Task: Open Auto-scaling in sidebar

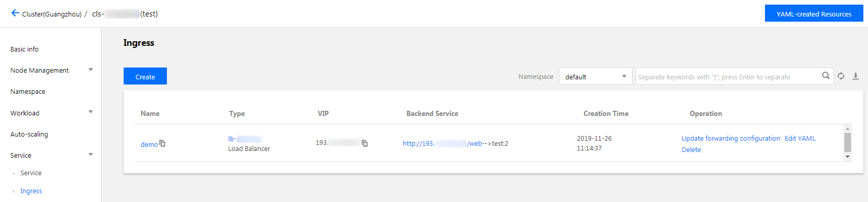Action: tap(29, 134)
